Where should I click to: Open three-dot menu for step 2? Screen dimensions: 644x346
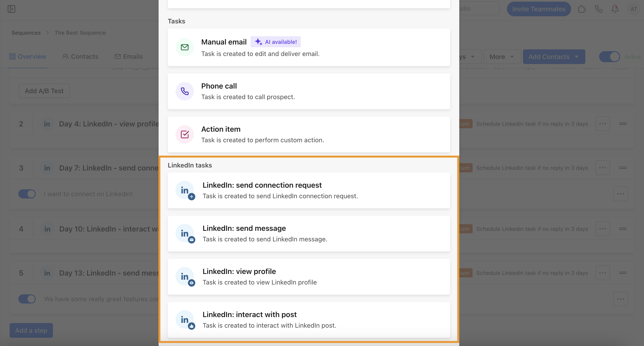(603, 124)
